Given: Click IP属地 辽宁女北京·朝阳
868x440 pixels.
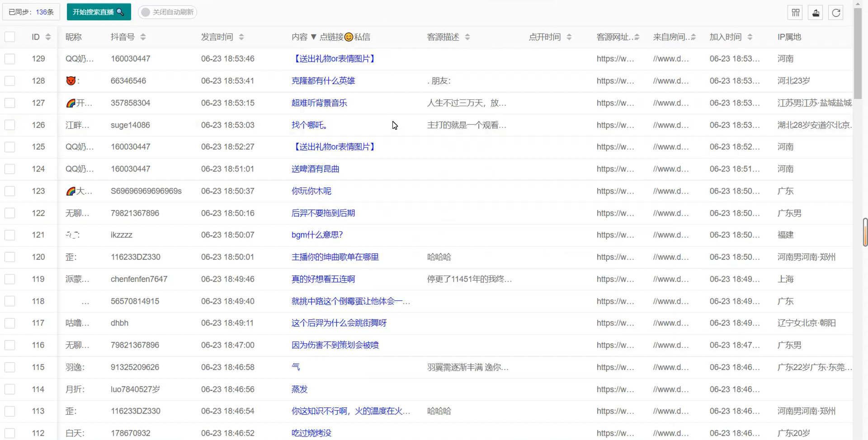Looking at the screenshot, I should [807, 323].
